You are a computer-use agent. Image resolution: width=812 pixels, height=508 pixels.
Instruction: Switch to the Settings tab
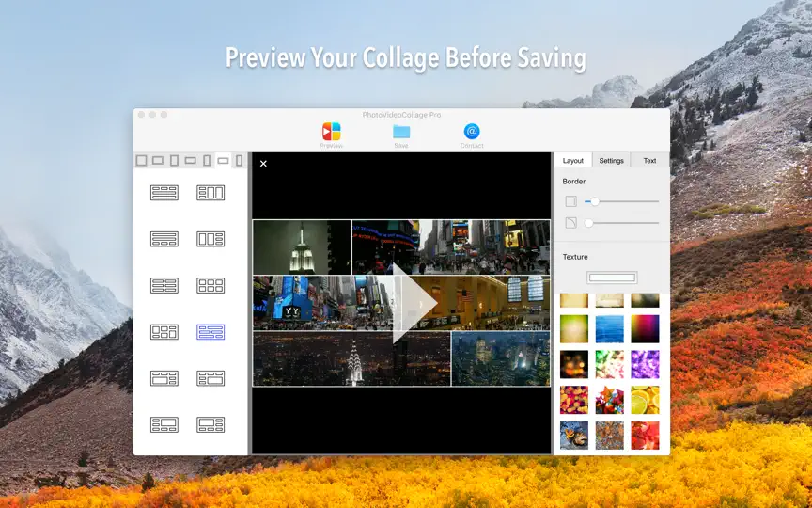coord(611,161)
